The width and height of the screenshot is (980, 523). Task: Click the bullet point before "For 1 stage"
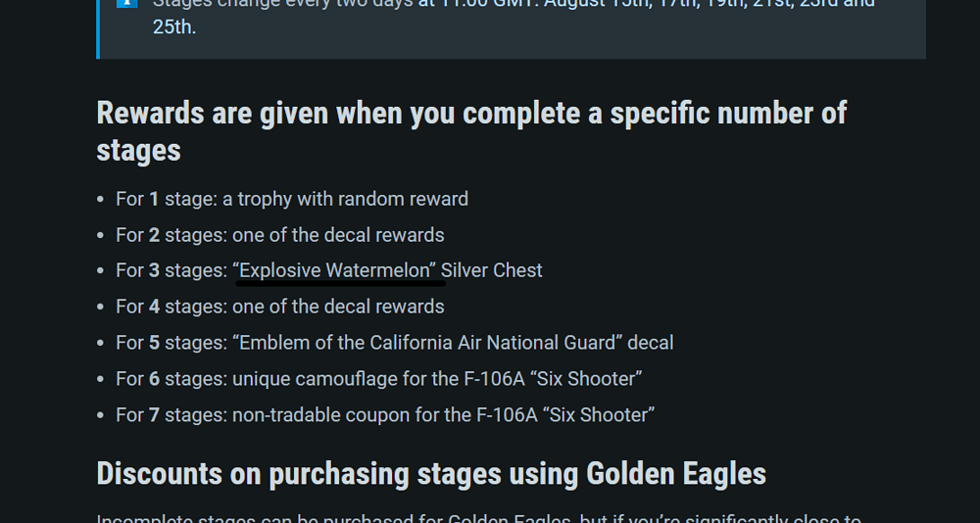101,200
